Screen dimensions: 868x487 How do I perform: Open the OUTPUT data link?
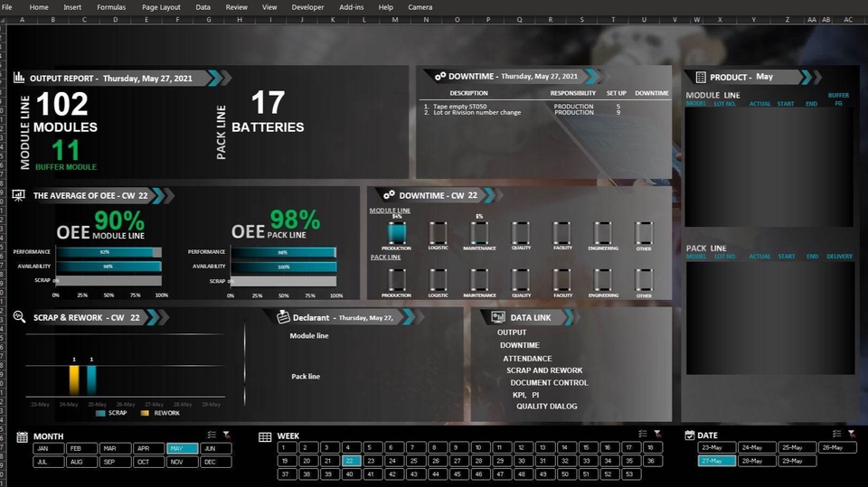(x=512, y=332)
